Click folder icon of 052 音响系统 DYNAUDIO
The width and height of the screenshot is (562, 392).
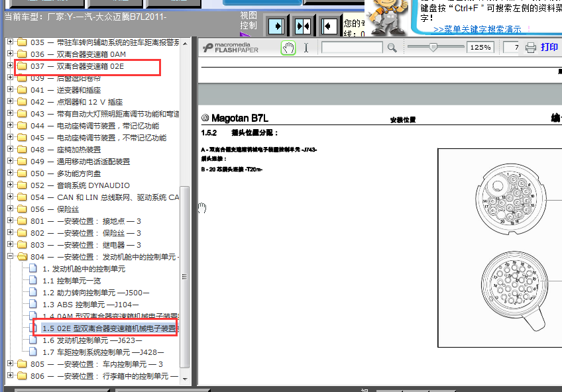coord(23,185)
